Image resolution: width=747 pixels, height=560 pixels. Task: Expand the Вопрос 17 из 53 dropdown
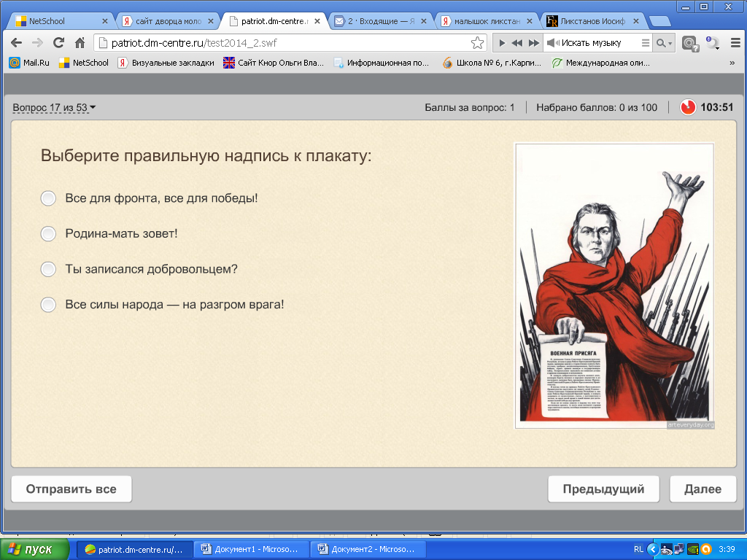(54, 108)
